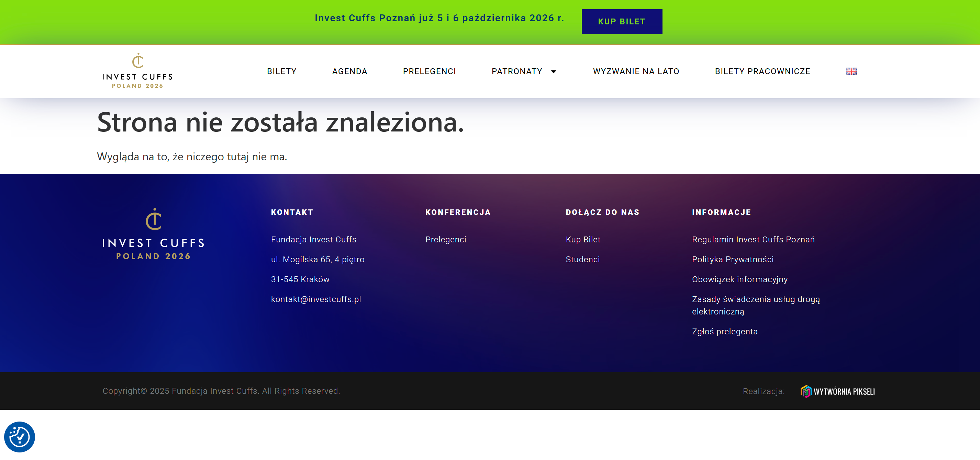Click the Dołącz do nas footer heading
Screen dimensions: 980x460
coord(602,212)
